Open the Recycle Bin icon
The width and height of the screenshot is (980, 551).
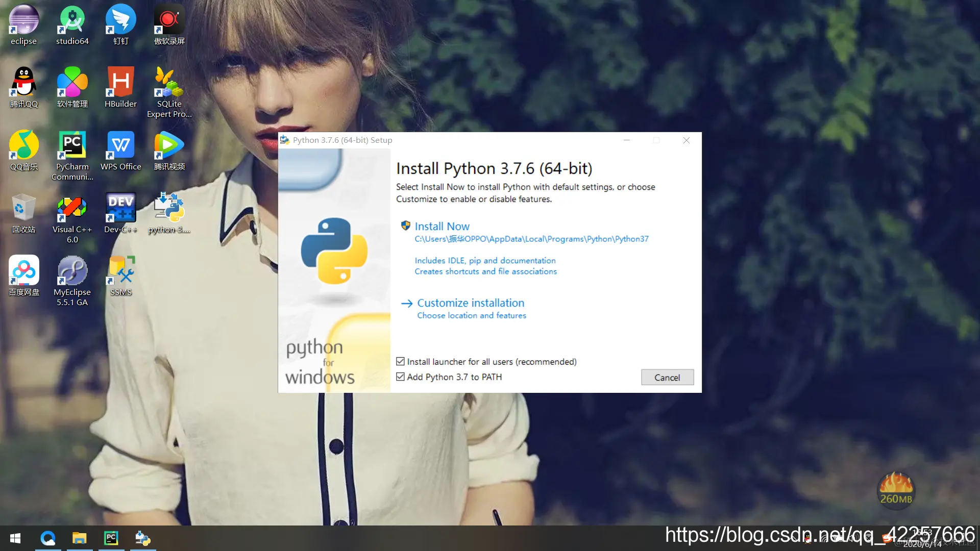pos(23,209)
